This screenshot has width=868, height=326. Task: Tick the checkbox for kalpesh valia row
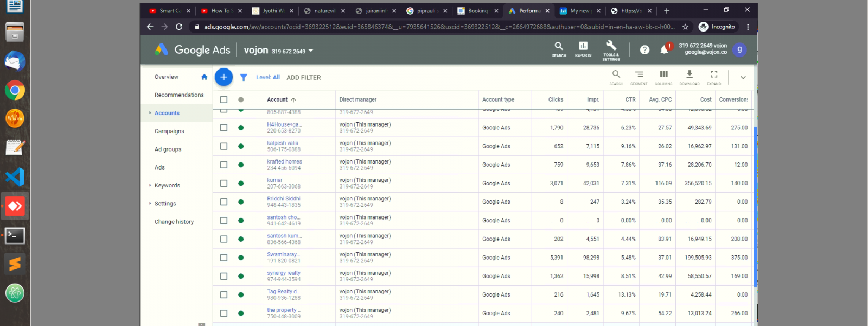click(224, 146)
